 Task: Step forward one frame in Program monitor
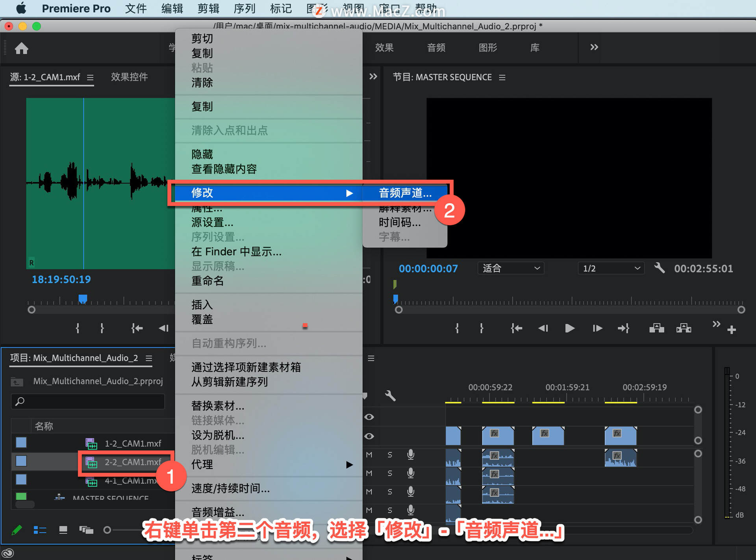(x=597, y=328)
